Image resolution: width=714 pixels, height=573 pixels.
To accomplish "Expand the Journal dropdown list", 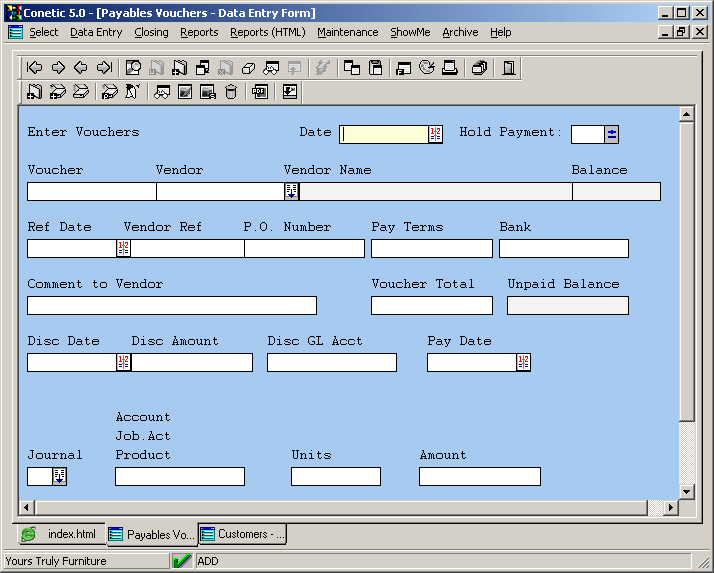I will click(x=59, y=476).
